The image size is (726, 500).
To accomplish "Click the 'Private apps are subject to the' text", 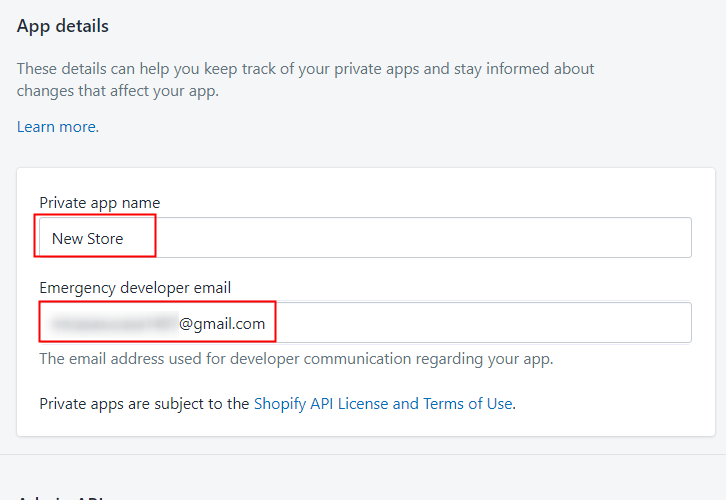I will pyautogui.click(x=144, y=404).
